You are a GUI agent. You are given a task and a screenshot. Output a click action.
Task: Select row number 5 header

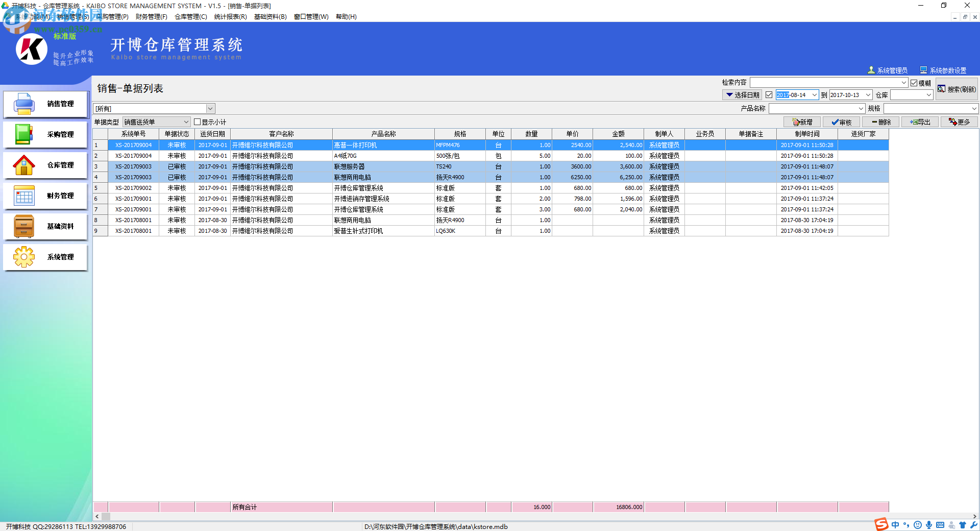click(x=101, y=188)
